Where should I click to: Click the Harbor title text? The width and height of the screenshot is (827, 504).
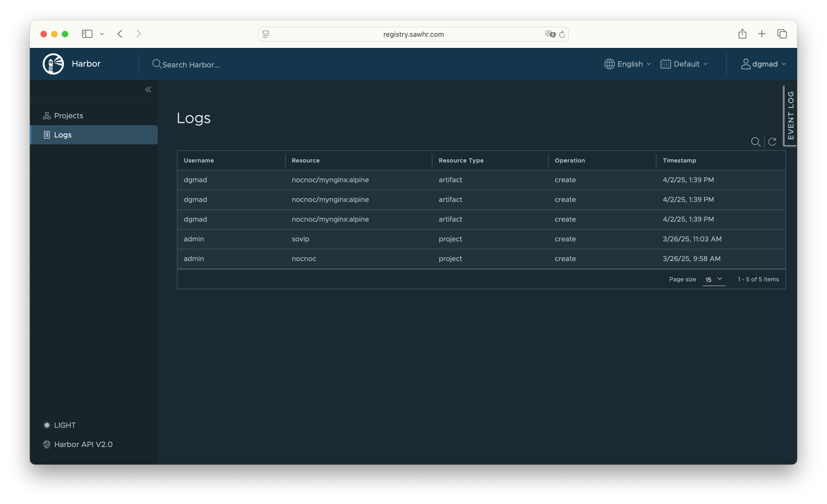tap(86, 64)
